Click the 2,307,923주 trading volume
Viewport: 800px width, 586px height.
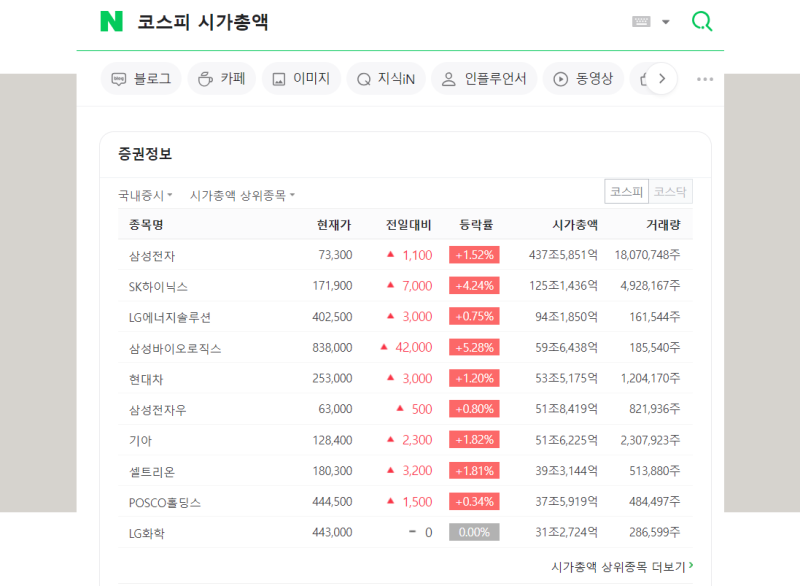coord(651,440)
